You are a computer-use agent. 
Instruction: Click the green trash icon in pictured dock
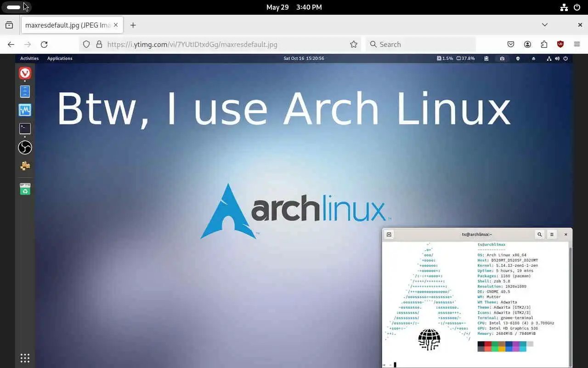coord(25,189)
